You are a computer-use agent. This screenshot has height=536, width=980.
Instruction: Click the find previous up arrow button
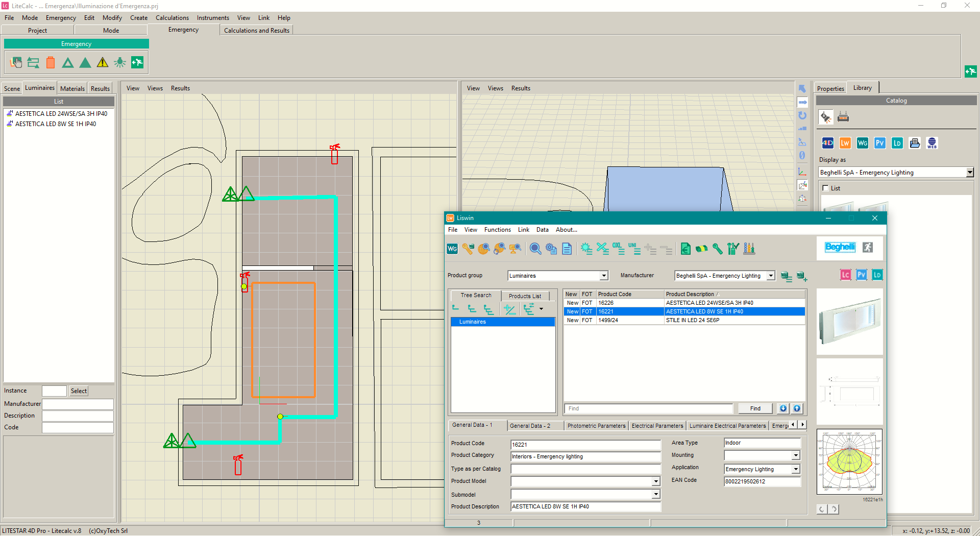pos(797,408)
